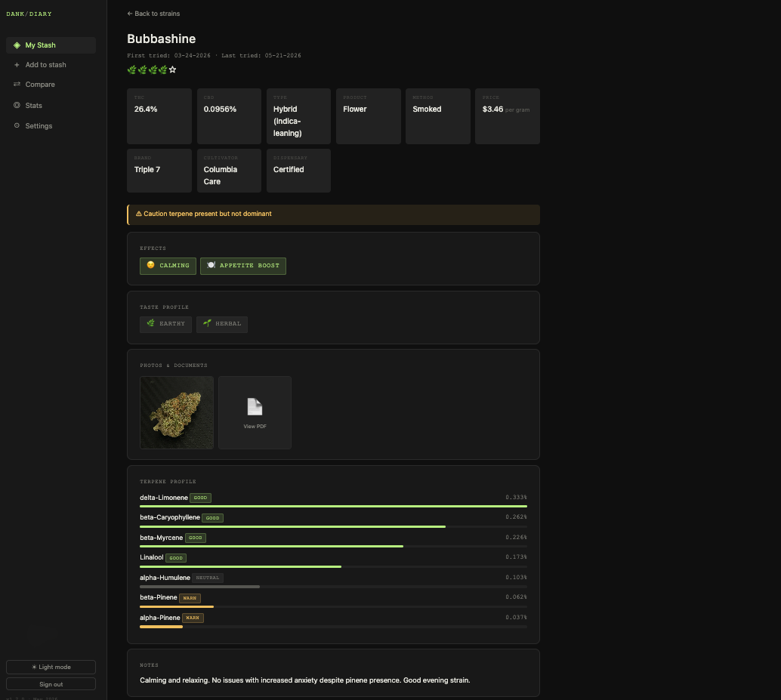The height and width of the screenshot is (700, 781).
Task: Click the CBD 0.0956% card
Action: [229, 116]
